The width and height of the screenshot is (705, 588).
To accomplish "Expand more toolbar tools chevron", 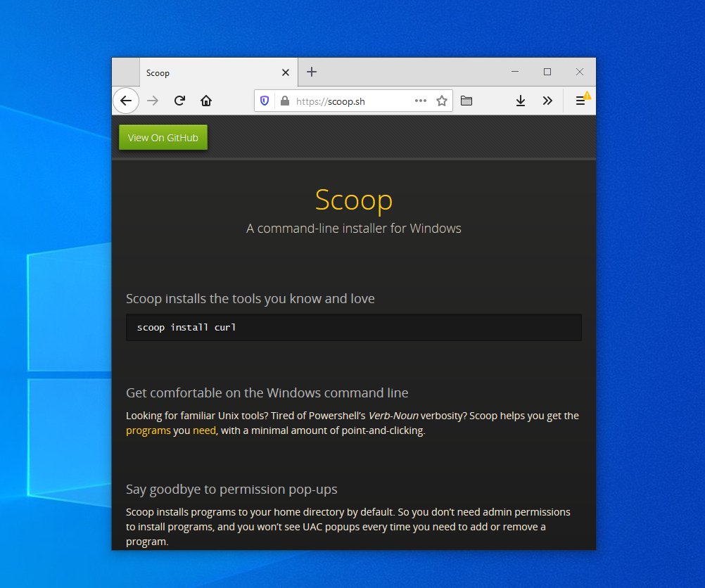I will tap(547, 101).
